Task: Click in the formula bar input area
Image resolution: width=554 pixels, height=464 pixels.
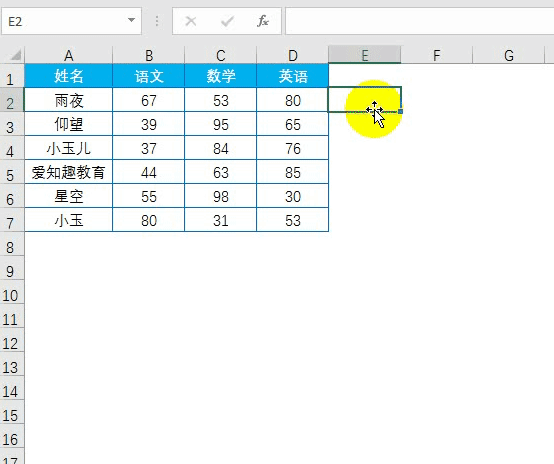Action: coord(419,21)
